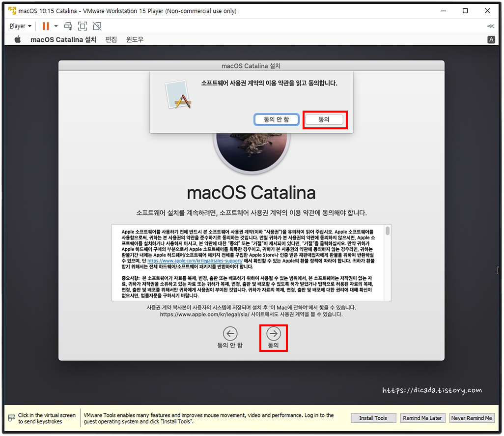504x436 pixels.
Task: Pause the virtual machine
Action: pos(46,26)
